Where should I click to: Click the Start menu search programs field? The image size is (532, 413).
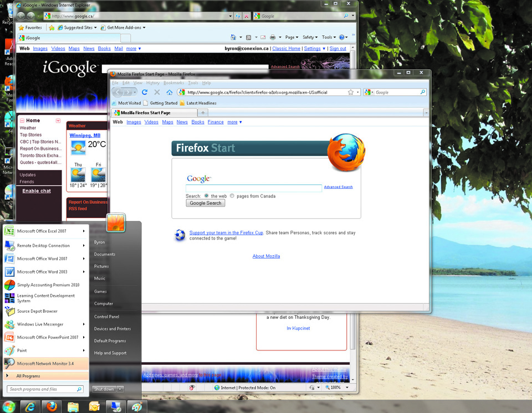tap(45, 389)
